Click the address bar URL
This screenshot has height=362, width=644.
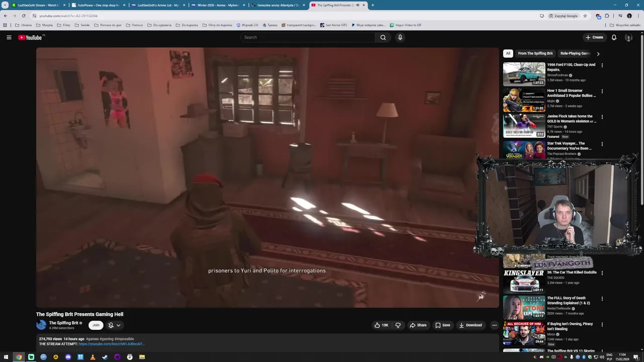point(68,16)
